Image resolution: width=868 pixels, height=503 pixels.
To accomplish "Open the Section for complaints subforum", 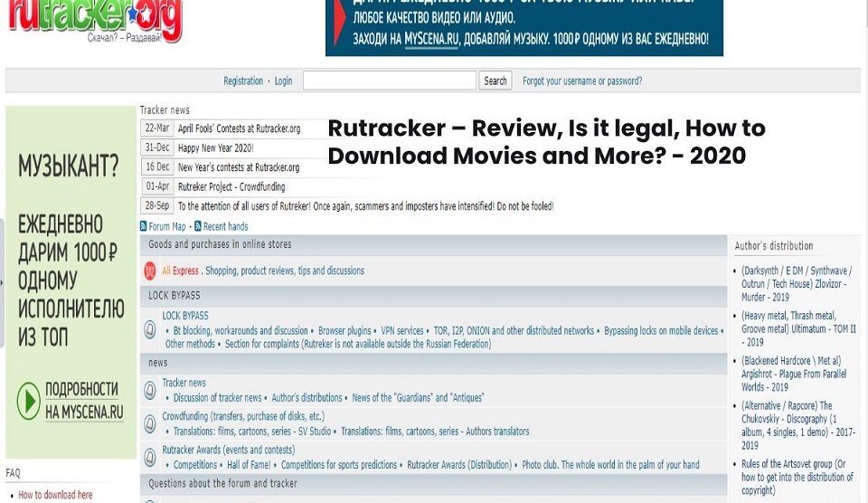I will 358,344.
